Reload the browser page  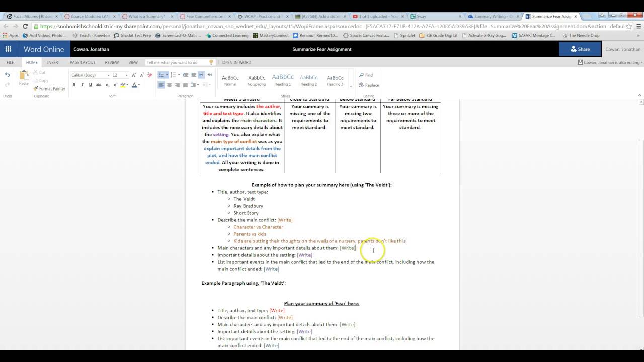pos(26,27)
